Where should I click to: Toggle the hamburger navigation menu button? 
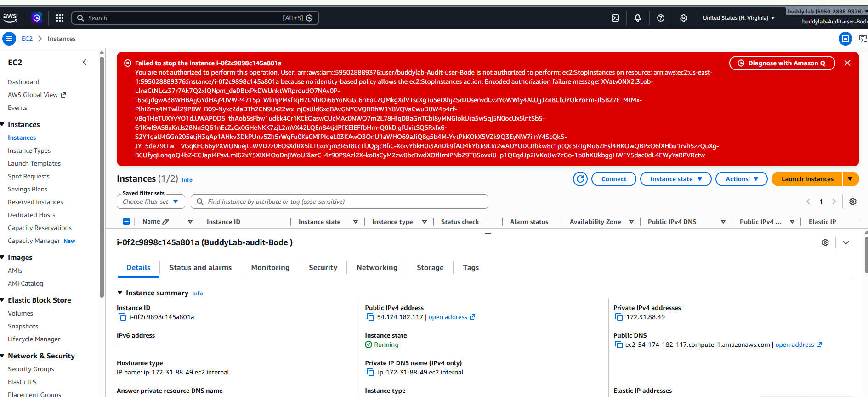[9, 39]
